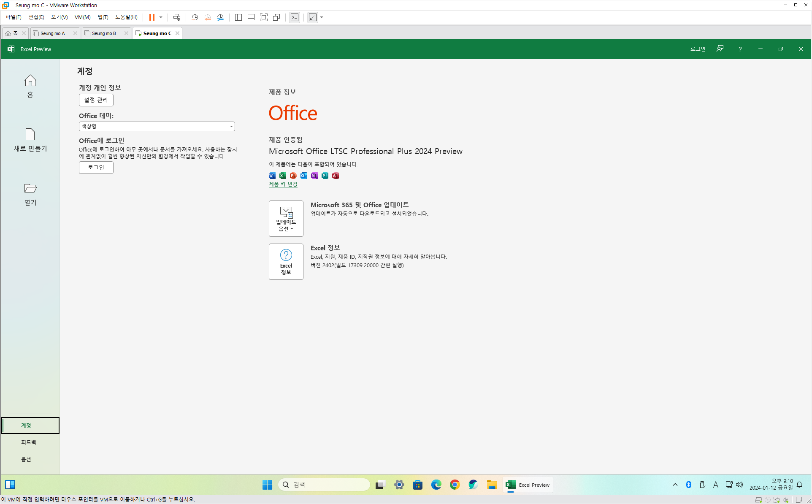Click the 설정 관리 button

[x=96, y=100]
